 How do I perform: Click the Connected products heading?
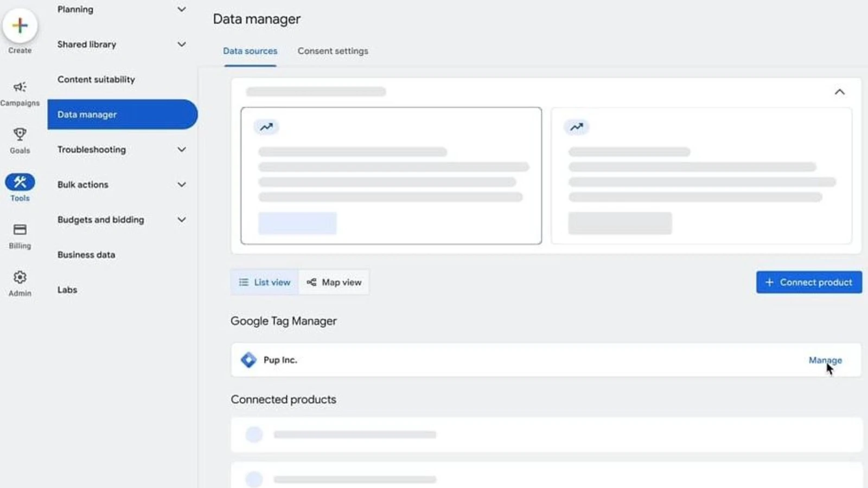click(x=284, y=400)
